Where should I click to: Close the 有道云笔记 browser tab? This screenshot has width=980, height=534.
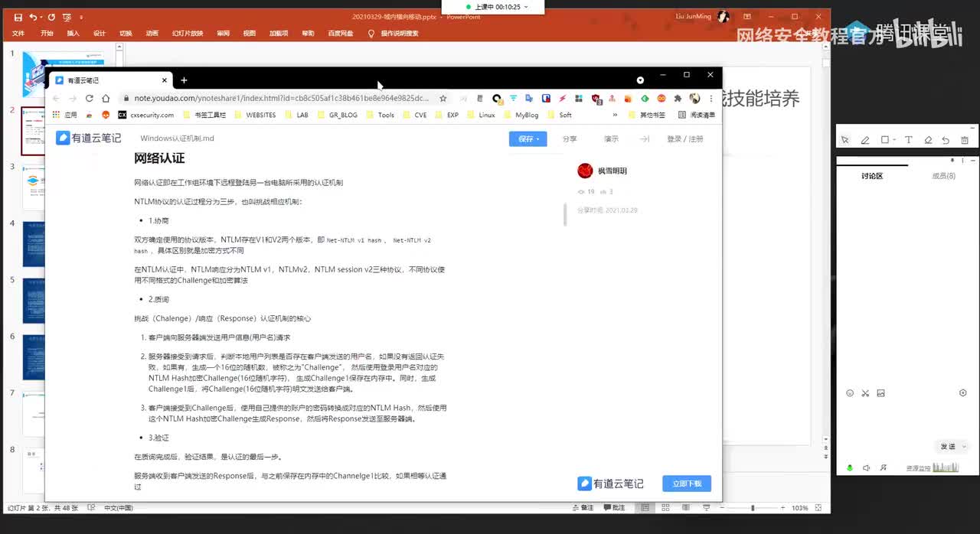click(165, 80)
